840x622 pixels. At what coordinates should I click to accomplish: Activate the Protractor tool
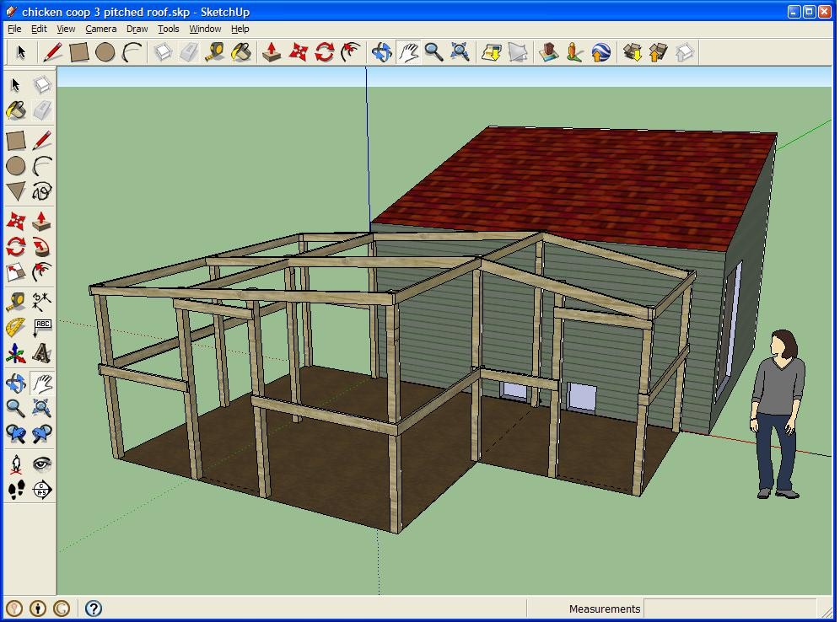click(15, 328)
